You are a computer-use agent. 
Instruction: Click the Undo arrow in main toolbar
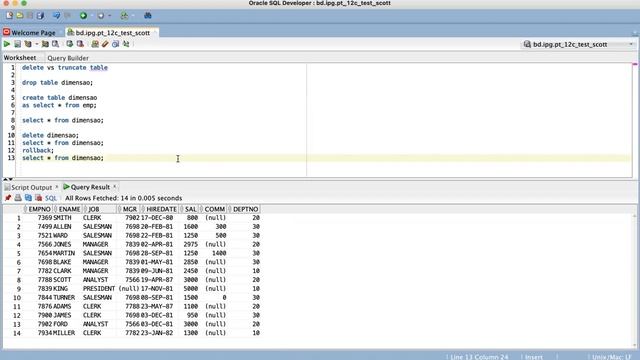[56, 16]
